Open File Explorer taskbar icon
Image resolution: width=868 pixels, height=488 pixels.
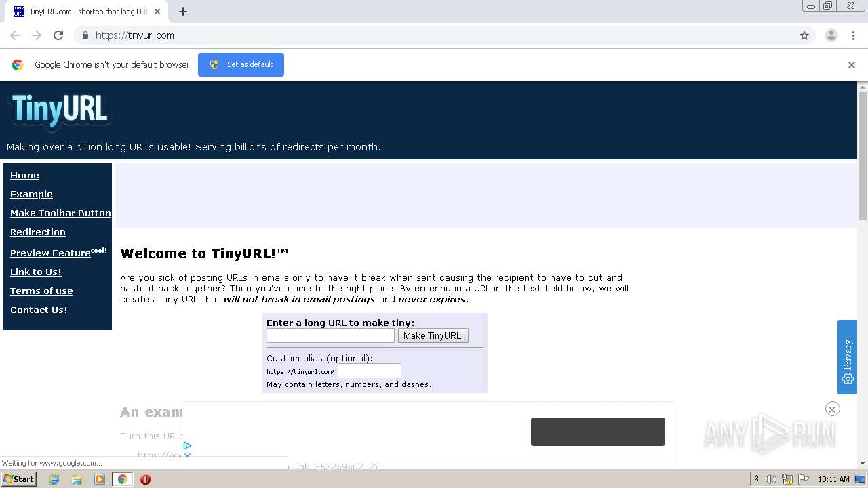coord(77,479)
